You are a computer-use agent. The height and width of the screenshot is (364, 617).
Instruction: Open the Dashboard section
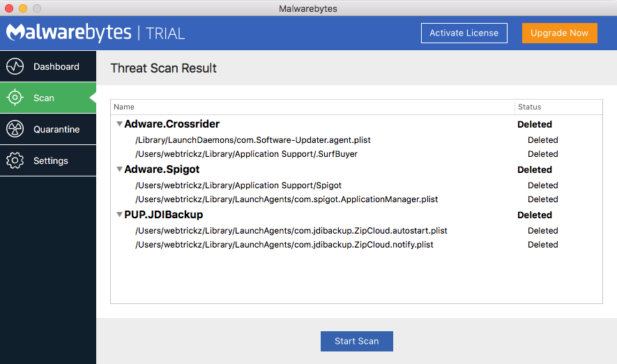pos(48,66)
